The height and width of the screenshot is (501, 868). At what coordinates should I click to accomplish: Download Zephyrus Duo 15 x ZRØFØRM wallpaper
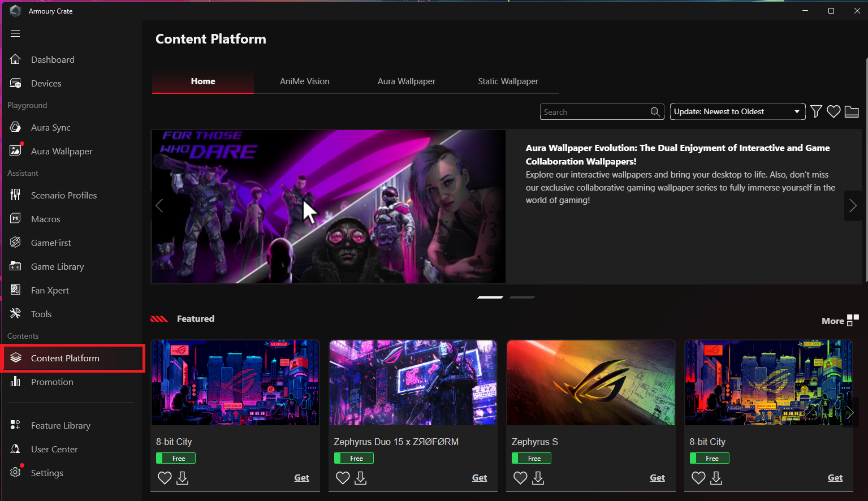(360, 478)
